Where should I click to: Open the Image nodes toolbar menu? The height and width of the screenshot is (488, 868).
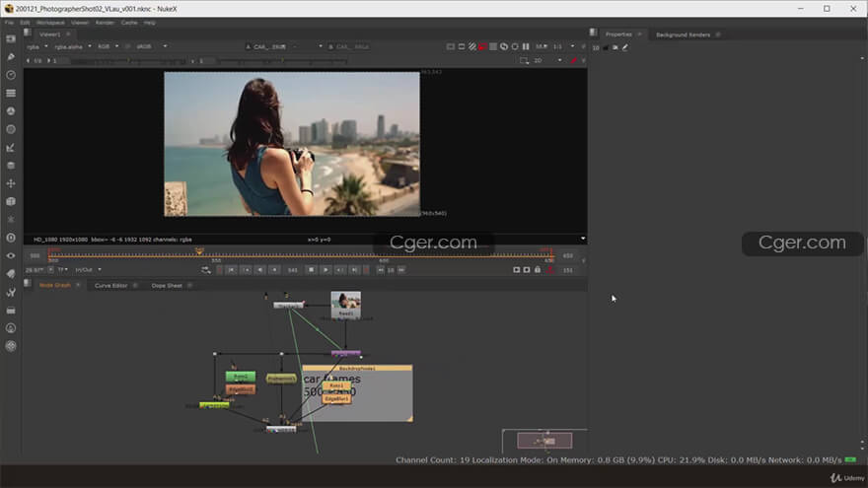coord(11,38)
